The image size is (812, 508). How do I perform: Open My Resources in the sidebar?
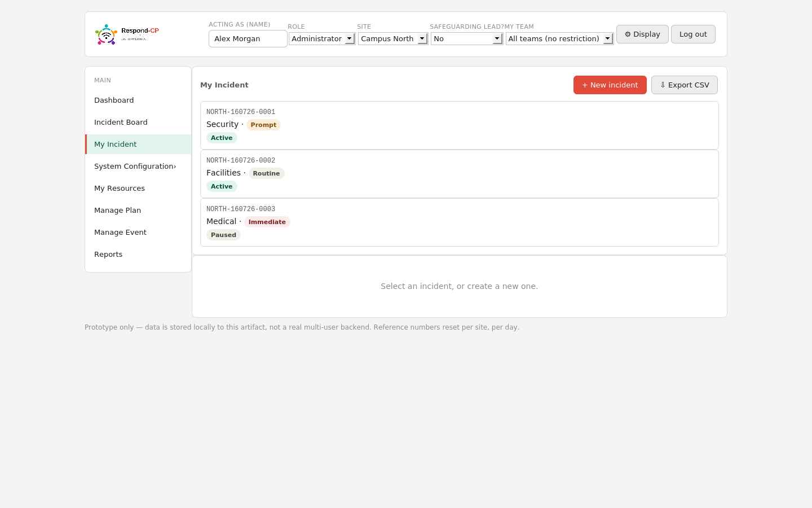click(138, 188)
